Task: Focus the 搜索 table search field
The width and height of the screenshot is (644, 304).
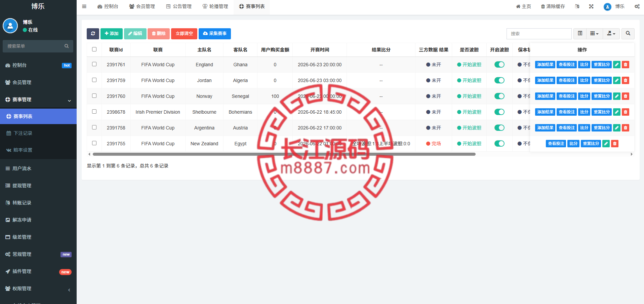Action: pyautogui.click(x=539, y=34)
